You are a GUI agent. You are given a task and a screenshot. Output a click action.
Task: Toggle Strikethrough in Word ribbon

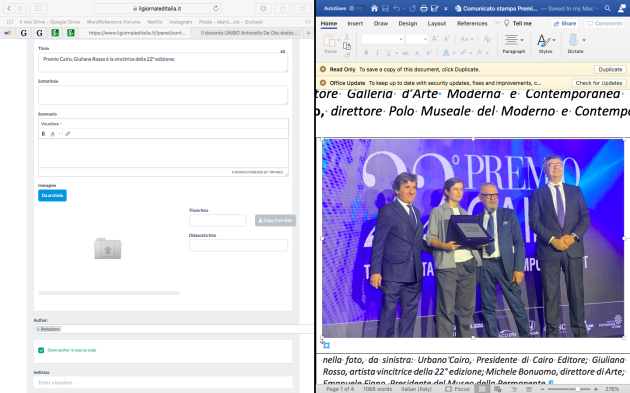[x=406, y=53]
